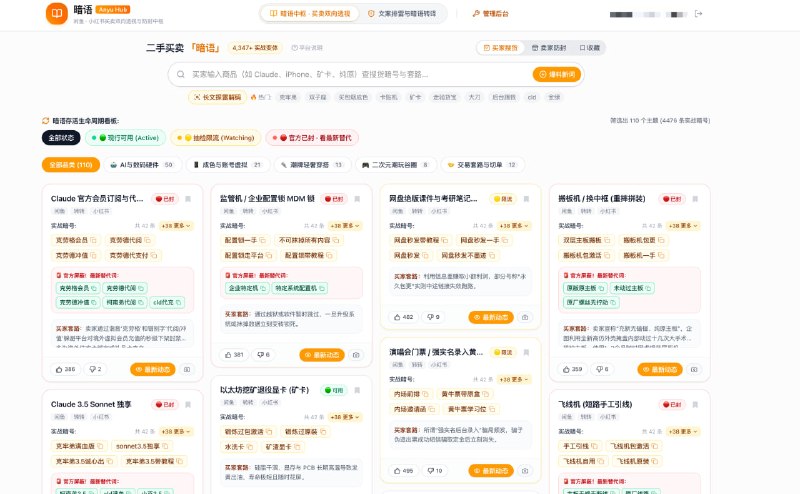The height and width of the screenshot is (494, 800).
Task: Bookmark the 搬板机 / 换中框 card
Action: [x=695, y=199]
